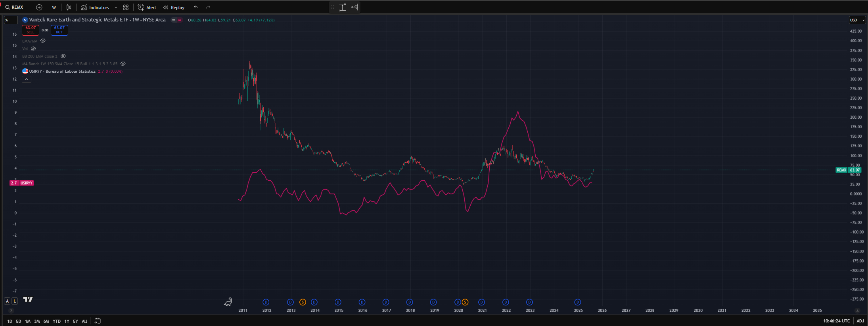Screen dimensions: 868x326
Task: Click the undo arrow icon
Action: (x=196, y=7)
